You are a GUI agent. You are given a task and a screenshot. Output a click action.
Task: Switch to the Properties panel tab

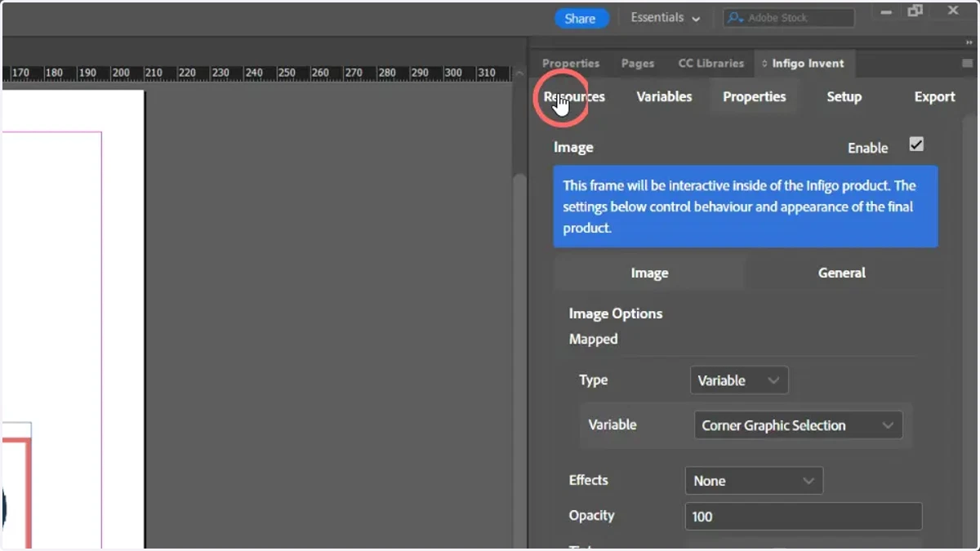[x=571, y=64]
